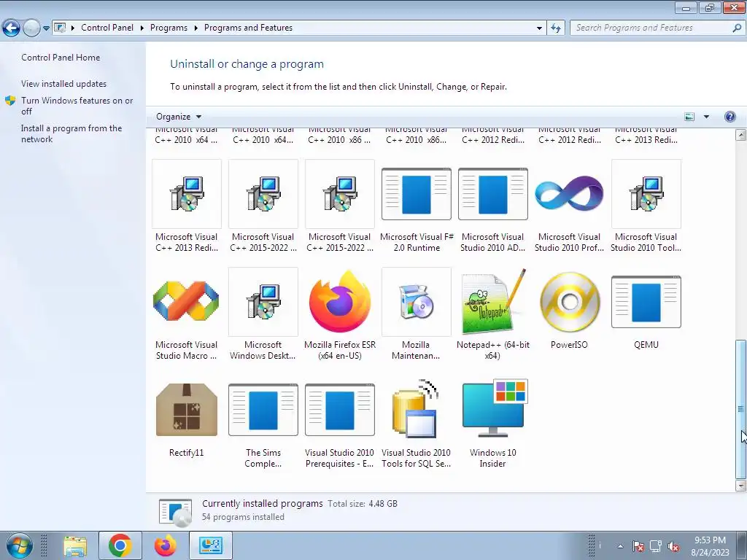Open the Organize dropdown menu
Viewport: 747px width, 560px height.
pos(179,117)
